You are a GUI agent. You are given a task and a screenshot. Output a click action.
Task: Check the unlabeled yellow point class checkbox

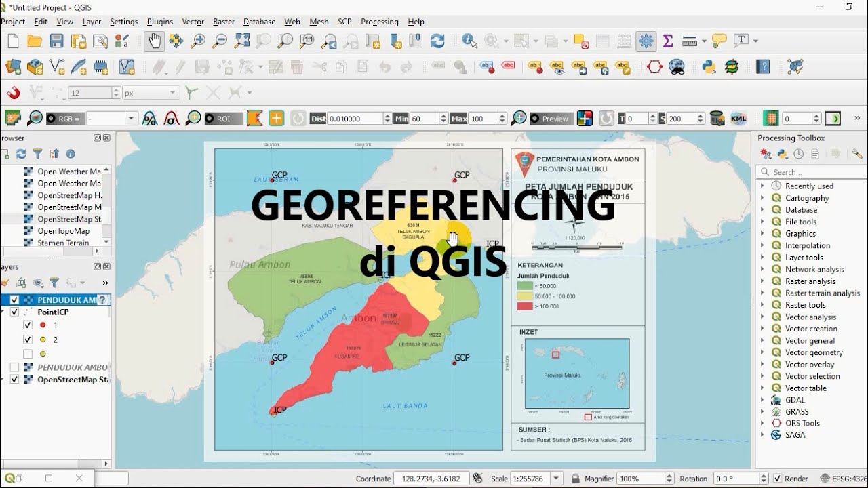pos(28,354)
